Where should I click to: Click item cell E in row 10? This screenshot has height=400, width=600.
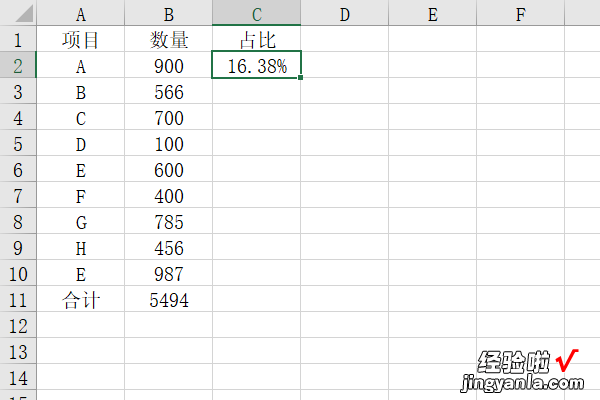(80, 273)
